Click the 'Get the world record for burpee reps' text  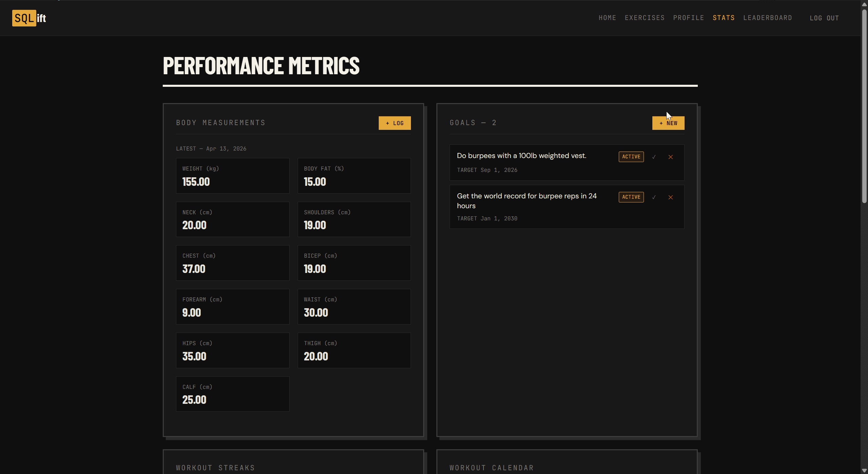tap(527, 201)
